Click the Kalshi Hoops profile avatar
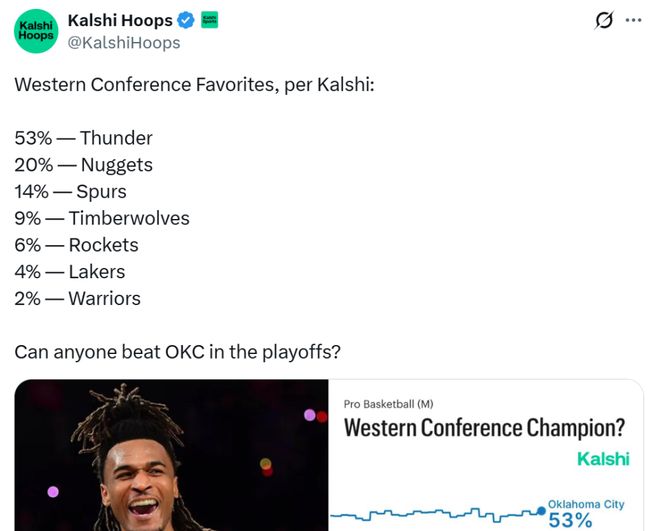Viewport: 660px width, 531px height. point(36,30)
